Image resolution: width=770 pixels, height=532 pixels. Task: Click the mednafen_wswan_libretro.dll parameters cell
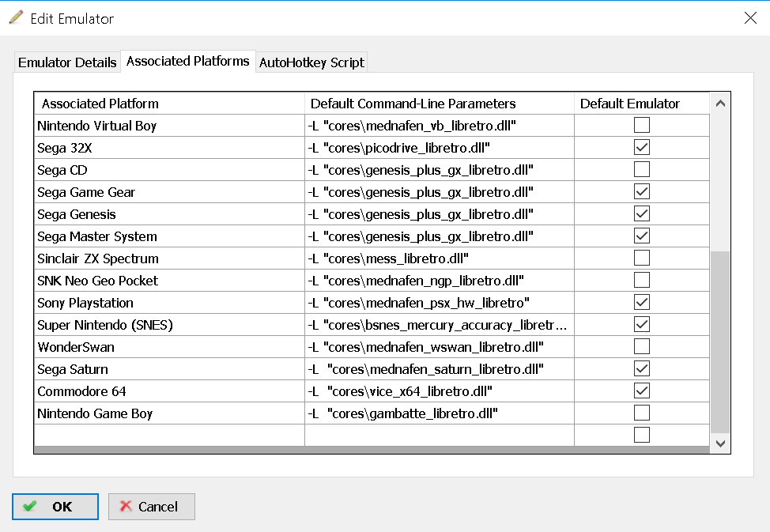440,347
